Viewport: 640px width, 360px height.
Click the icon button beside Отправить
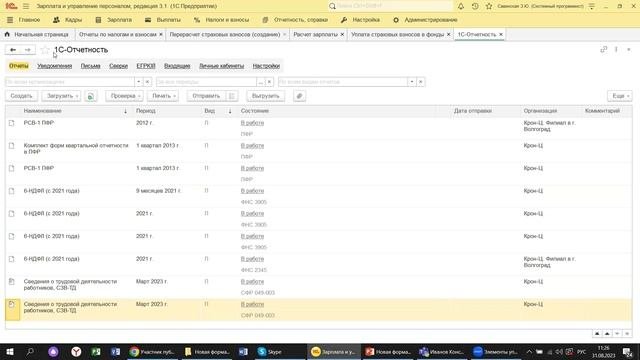click(232, 96)
